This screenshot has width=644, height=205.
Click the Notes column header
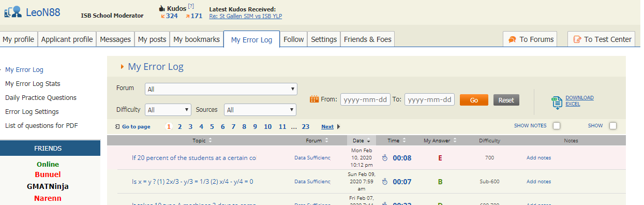point(571,141)
